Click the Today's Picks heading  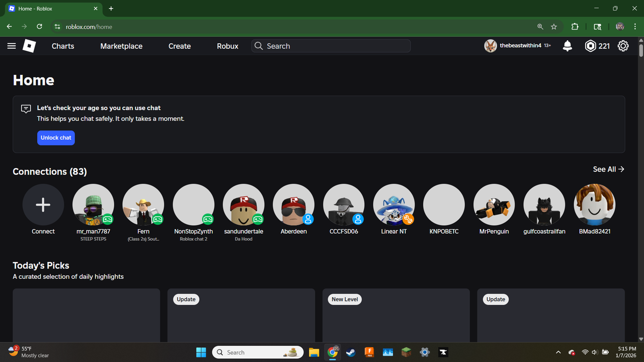(41, 265)
